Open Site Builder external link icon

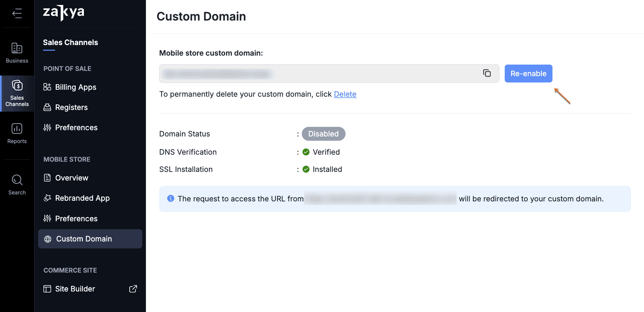(133, 289)
